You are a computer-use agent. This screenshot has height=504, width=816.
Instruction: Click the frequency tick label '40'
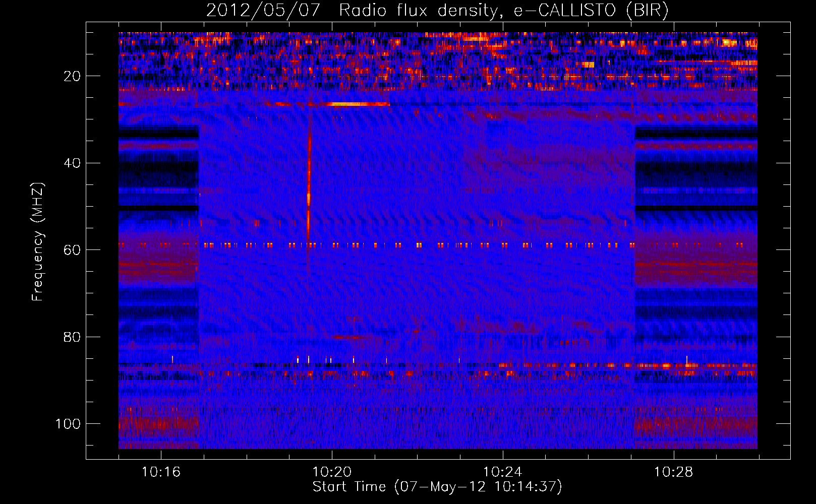[72, 163]
